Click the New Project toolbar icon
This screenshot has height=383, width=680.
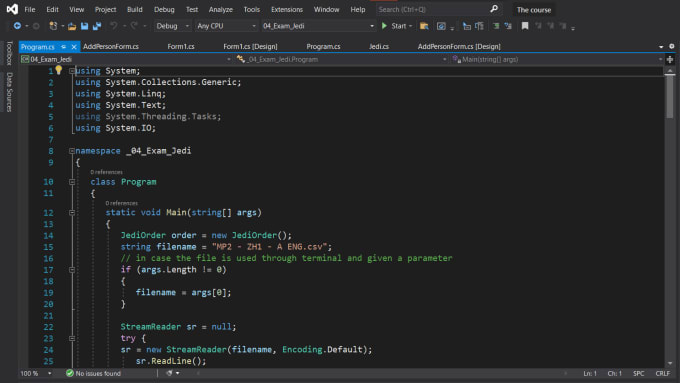(x=53, y=26)
